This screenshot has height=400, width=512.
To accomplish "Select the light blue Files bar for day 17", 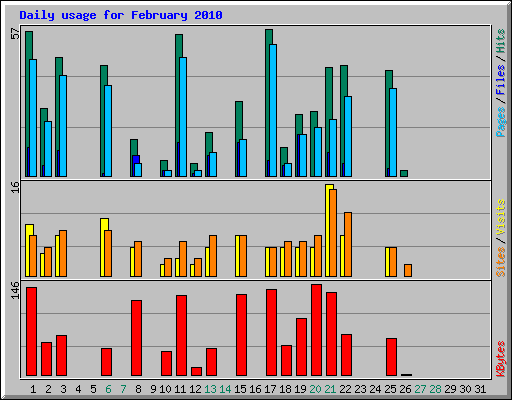I will [x=273, y=110].
